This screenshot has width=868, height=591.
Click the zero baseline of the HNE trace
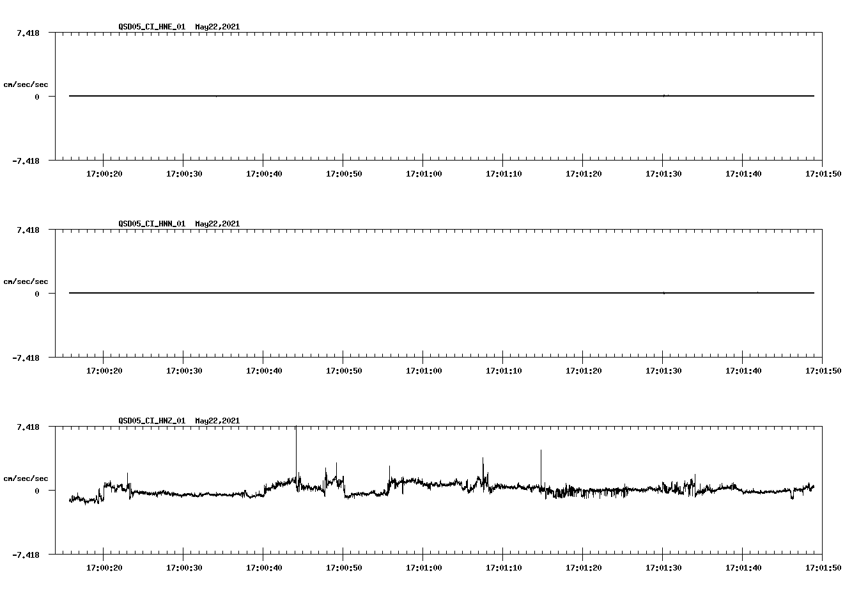pos(384,95)
